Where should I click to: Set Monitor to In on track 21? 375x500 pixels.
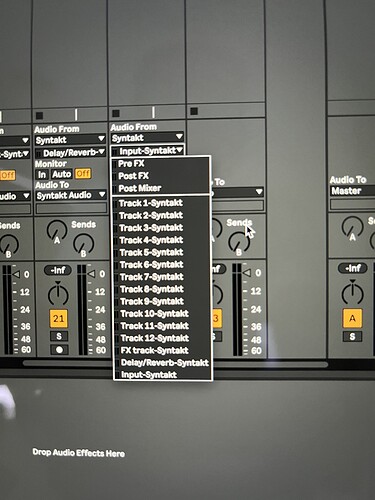point(42,174)
